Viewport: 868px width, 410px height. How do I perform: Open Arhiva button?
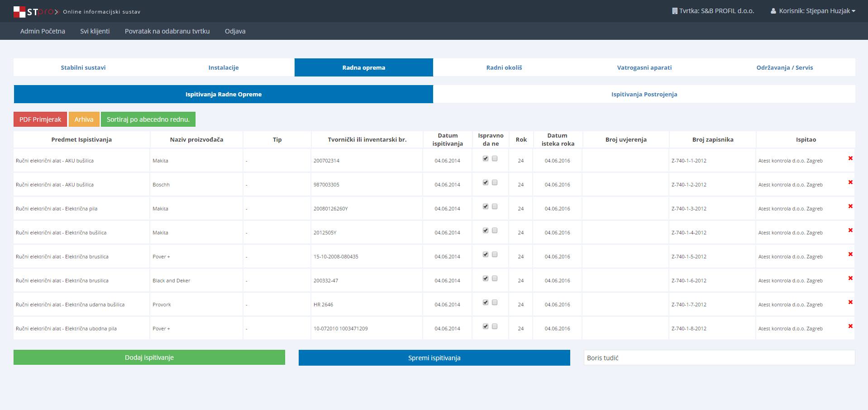[84, 119]
